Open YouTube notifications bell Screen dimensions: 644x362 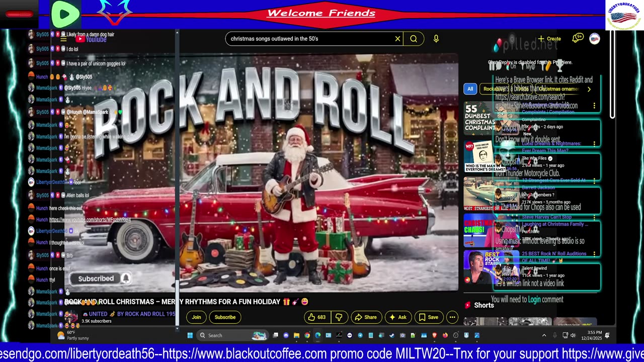(x=577, y=38)
